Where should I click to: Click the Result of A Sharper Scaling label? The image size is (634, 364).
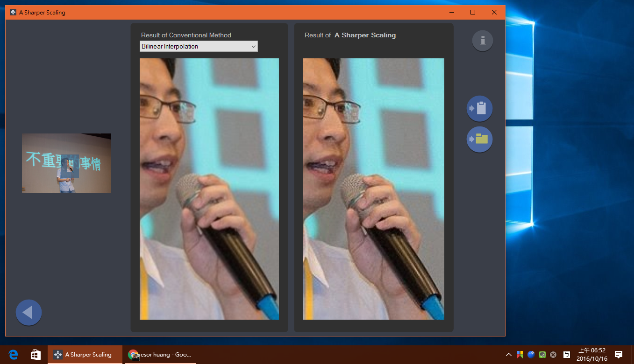[x=350, y=35]
